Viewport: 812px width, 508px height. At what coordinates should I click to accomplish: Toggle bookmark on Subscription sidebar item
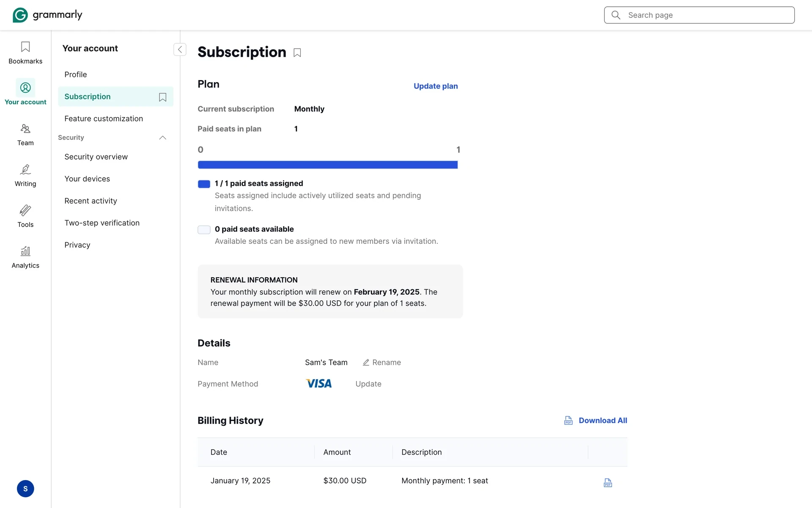click(162, 97)
